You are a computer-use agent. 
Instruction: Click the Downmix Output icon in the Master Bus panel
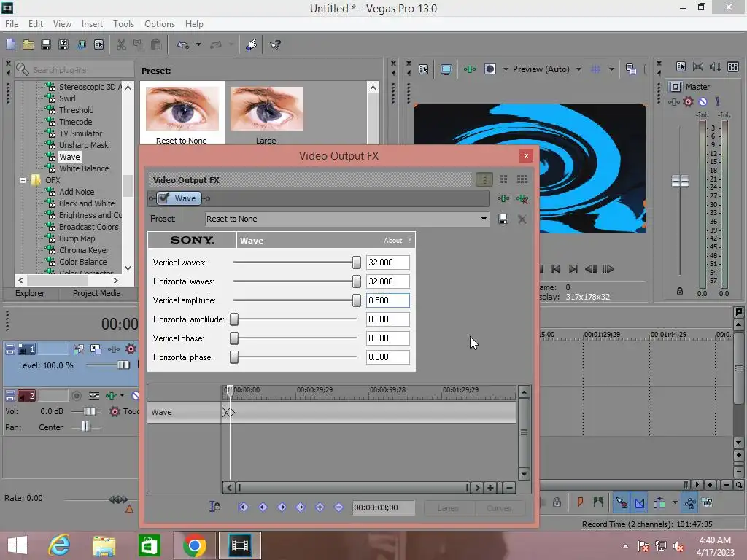[x=698, y=66]
